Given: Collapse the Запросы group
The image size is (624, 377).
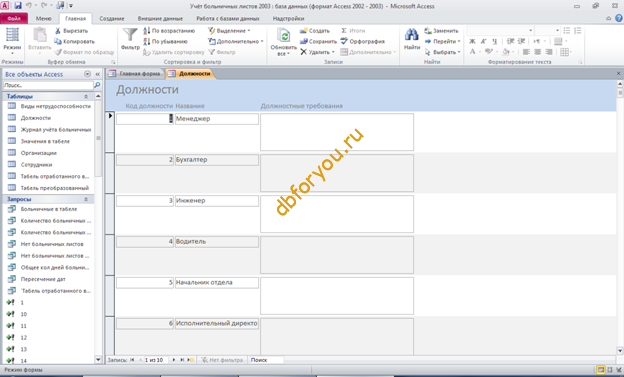Looking at the screenshot, I should [x=86, y=199].
